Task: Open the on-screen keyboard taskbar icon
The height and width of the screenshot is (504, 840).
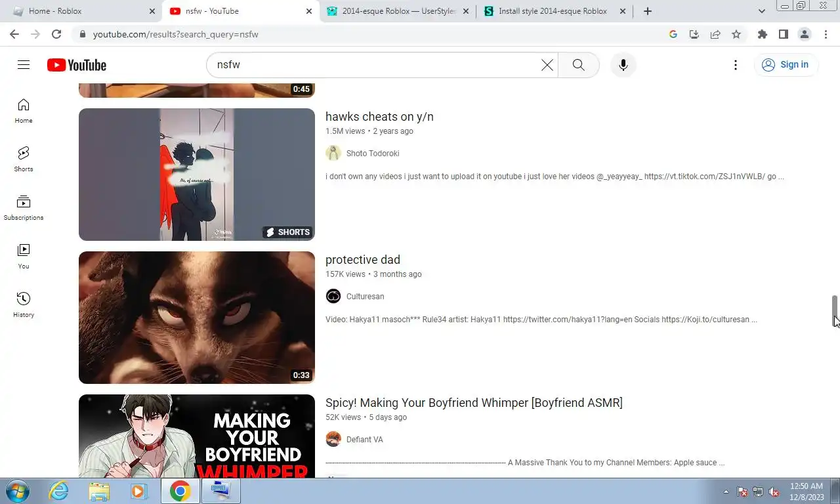Action: (221, 491)
